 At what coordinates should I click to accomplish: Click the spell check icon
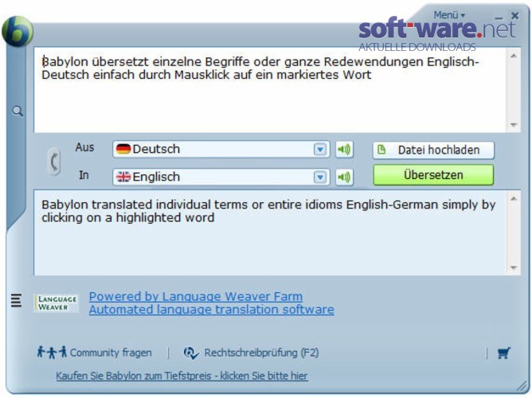pyautogui.click(x=191, y=353)
